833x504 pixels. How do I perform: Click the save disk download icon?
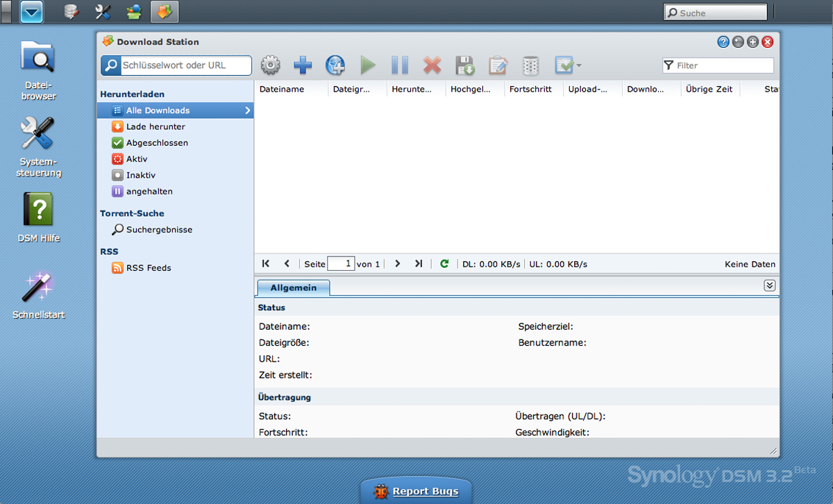[x=464, y=66]
